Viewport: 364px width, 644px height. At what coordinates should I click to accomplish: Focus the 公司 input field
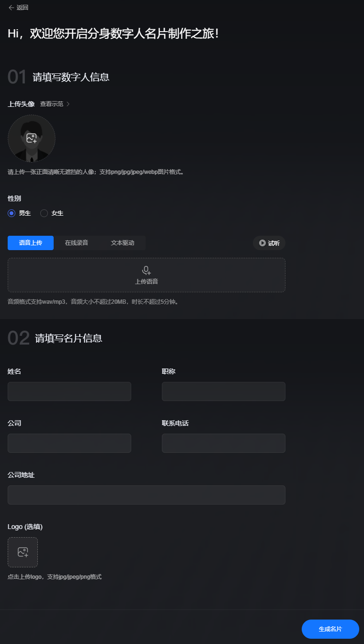click(x=69, y=443)
